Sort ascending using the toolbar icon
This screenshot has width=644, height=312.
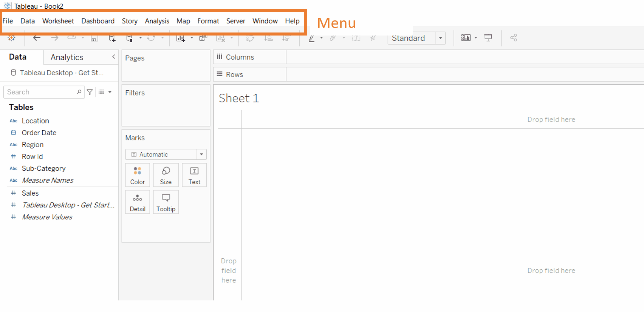(x=268, y=38)
